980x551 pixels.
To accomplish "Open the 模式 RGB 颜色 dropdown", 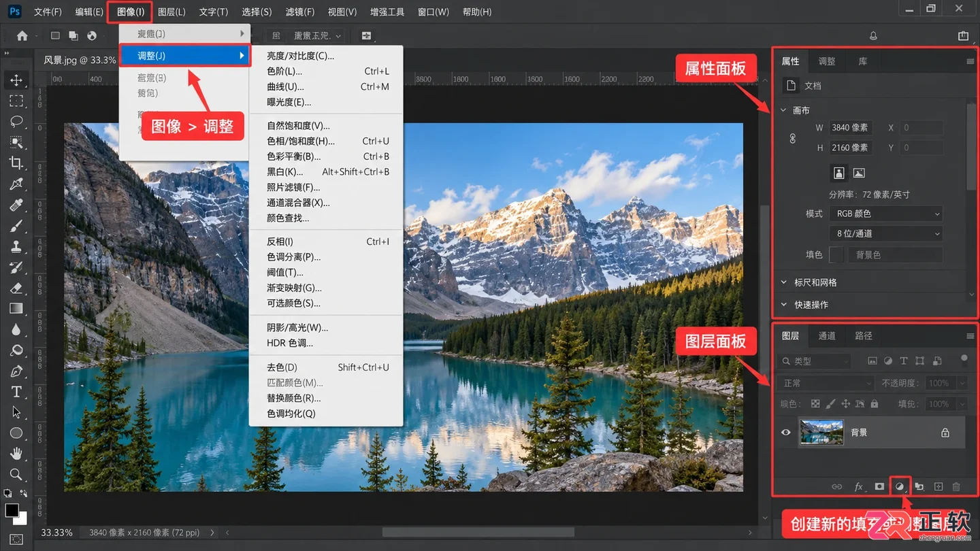I will click(x=886, y=214).
